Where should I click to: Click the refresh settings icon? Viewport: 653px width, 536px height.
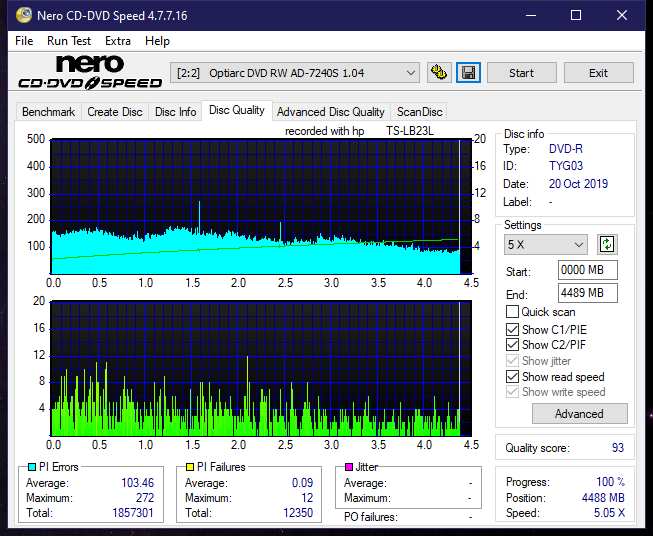(x=607, y=244)
